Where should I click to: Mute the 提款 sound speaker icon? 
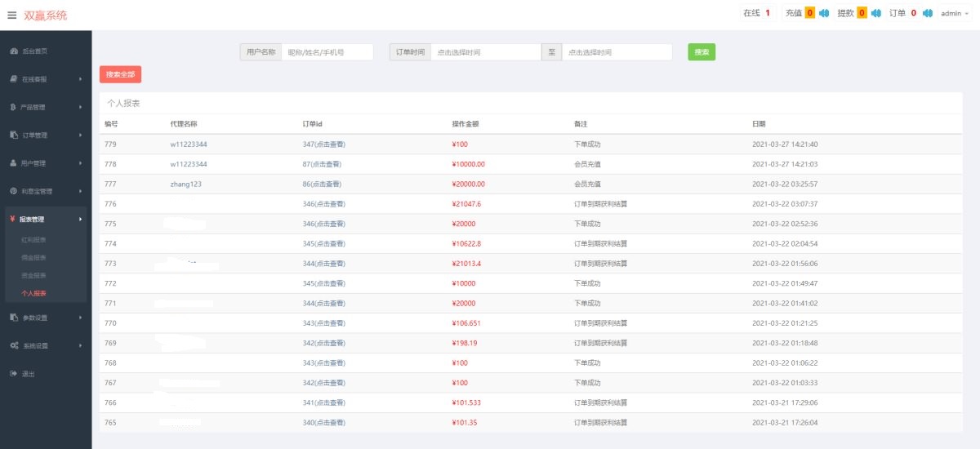(x=875, y=13)
